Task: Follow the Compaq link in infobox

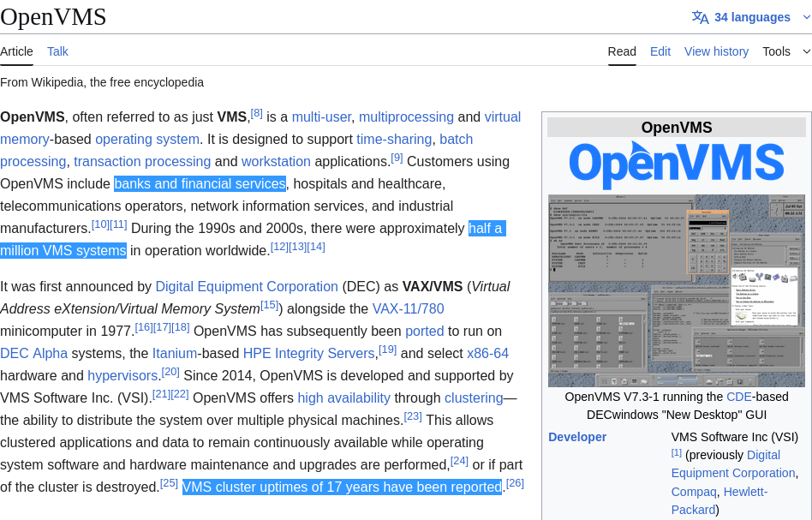Action: 694,492
